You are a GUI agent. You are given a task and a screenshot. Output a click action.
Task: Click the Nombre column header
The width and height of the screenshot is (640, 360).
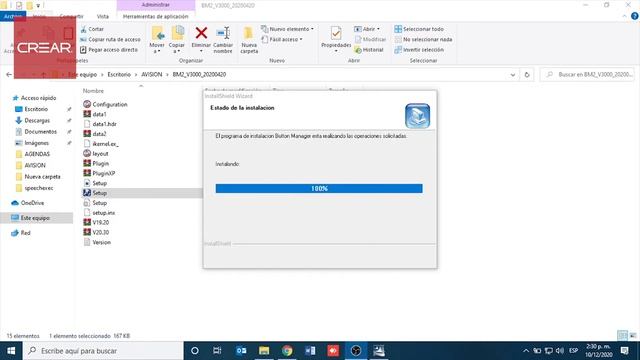(x=93, y=91)
